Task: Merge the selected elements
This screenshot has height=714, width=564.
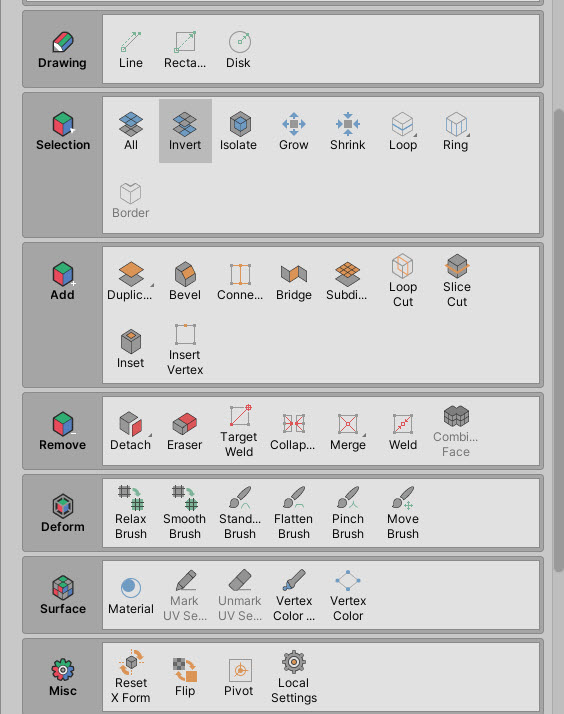Action: coord(348,431)
